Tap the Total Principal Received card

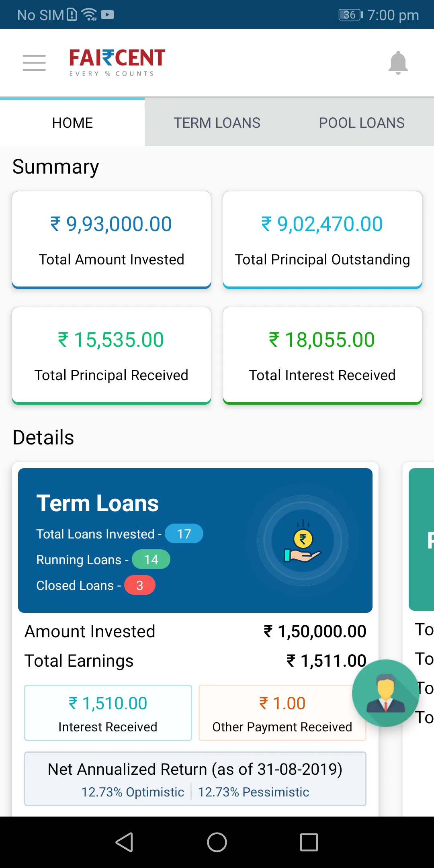click(x=111, y=355)
